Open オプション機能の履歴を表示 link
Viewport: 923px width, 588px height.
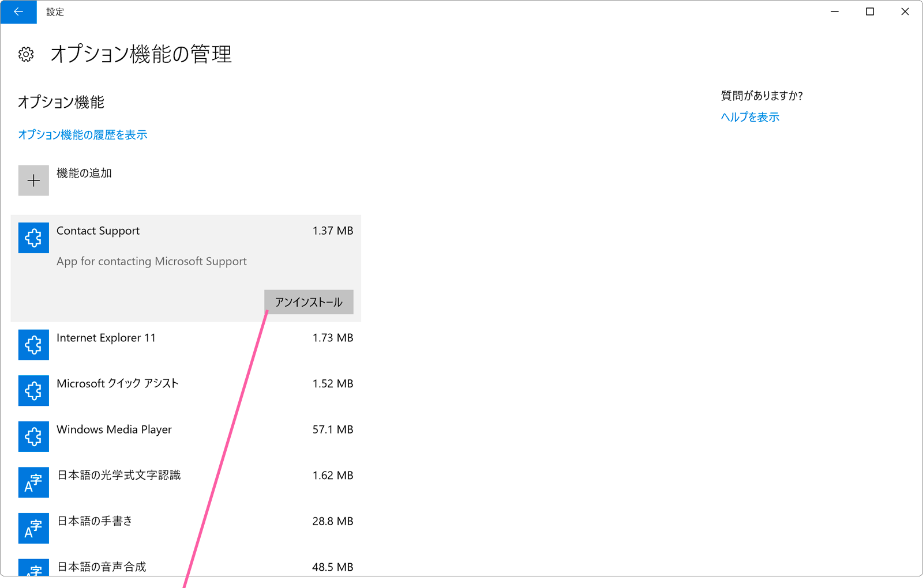tap(82, 134)
